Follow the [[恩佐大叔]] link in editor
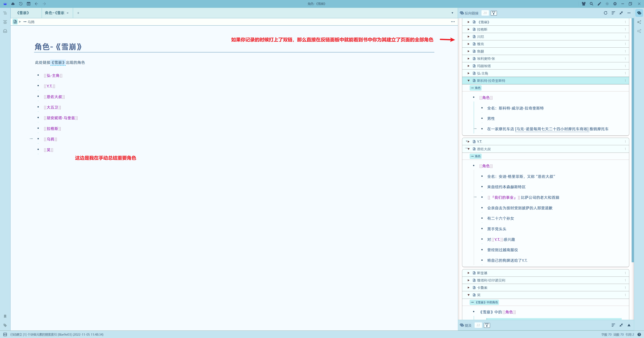 click(54, 97)
